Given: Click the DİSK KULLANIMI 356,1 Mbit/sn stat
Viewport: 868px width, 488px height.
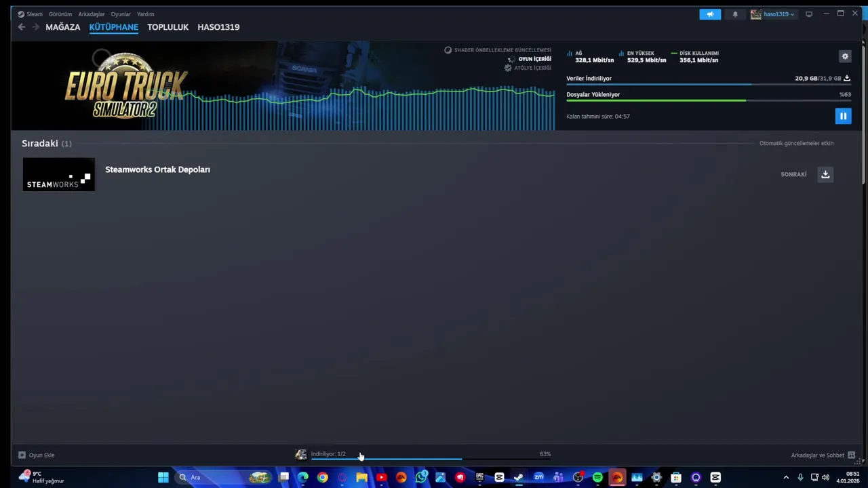Looking at the screenshot, I should (695, 57).
